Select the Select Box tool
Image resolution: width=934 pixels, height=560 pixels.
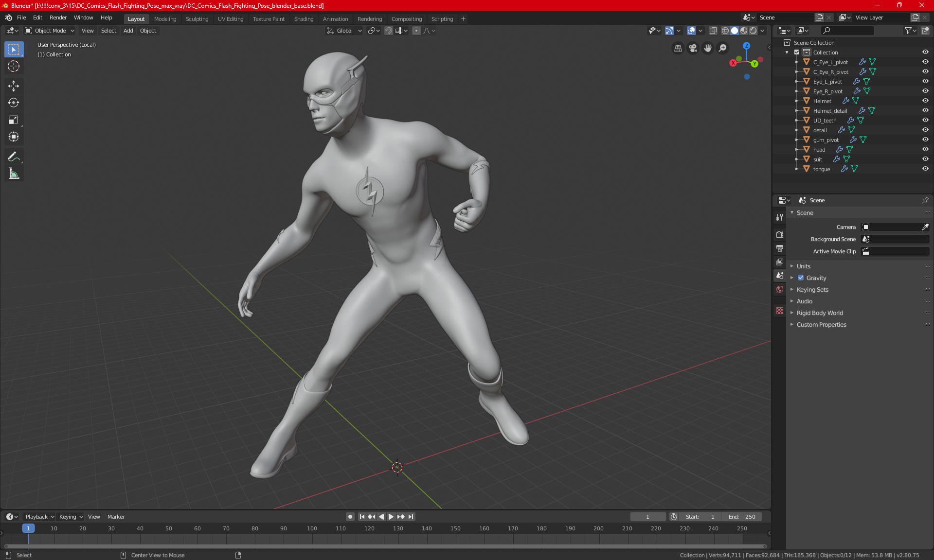(14, 50)
